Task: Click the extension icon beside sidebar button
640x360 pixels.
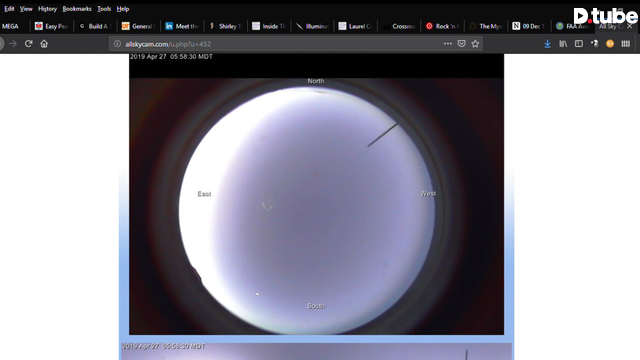Action: point(594,44)
